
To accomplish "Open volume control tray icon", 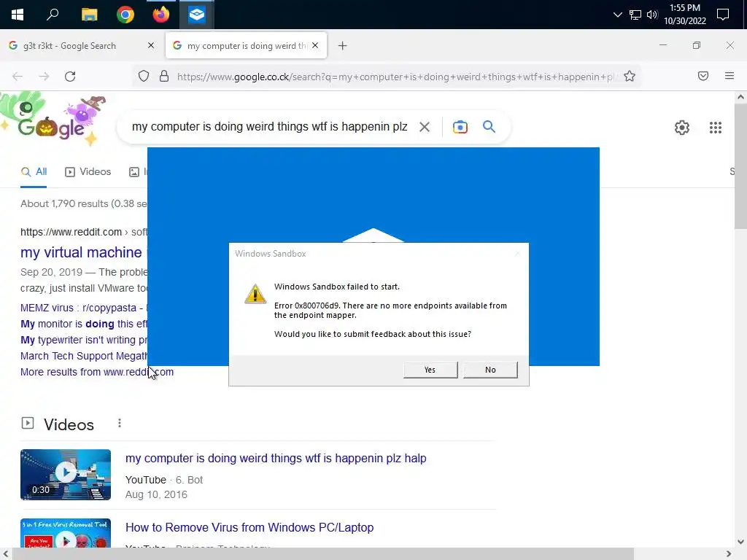I will (x=652, y=15).
